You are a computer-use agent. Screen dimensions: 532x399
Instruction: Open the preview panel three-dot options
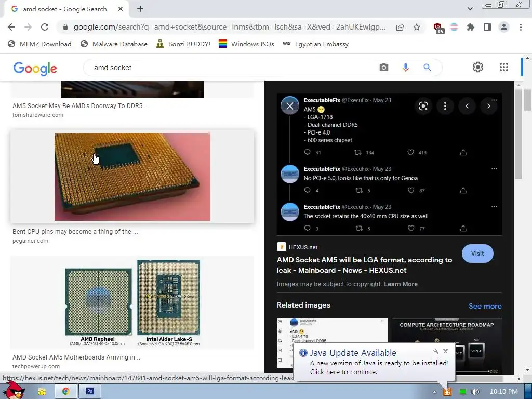click(445, 106)
